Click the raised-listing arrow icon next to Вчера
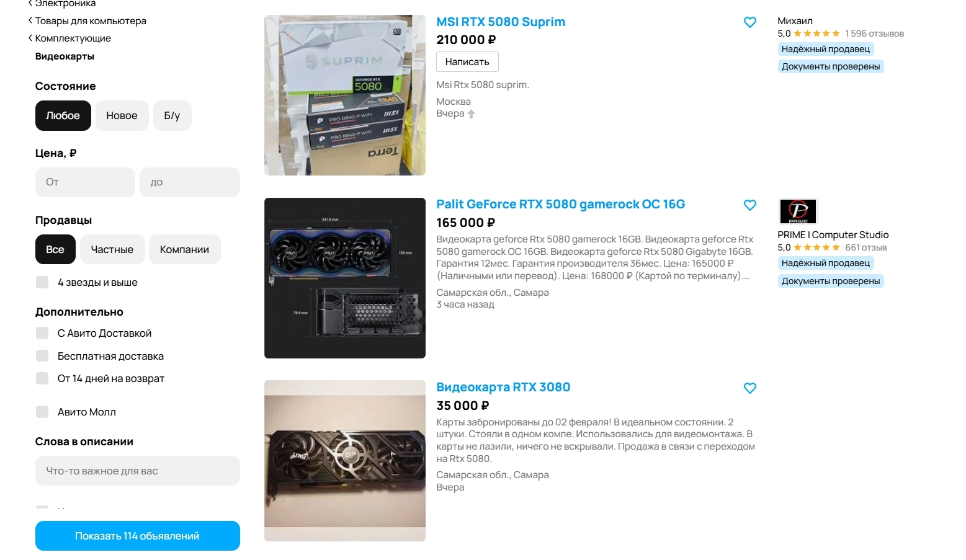The image size is (966, 560). tap(472, 113)
